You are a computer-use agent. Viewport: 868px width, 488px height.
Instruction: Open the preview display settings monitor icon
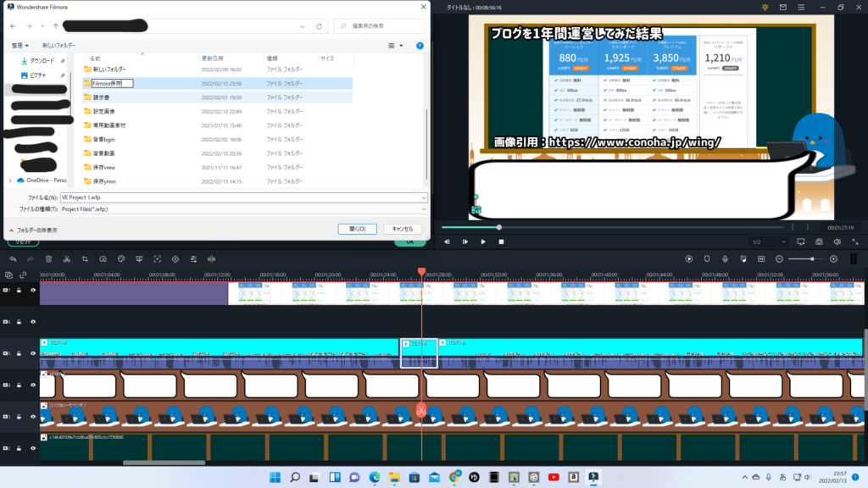(801, 241)
